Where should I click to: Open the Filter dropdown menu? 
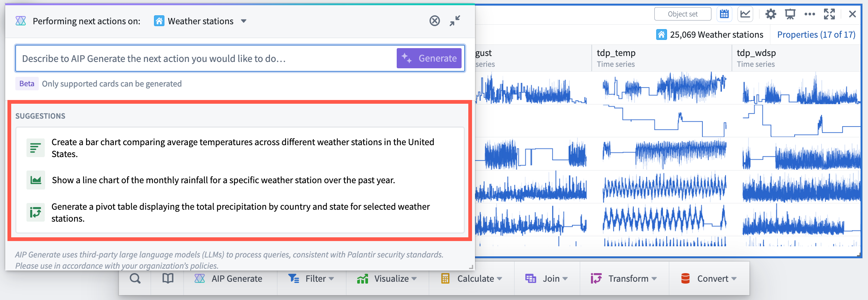point(311,278)
